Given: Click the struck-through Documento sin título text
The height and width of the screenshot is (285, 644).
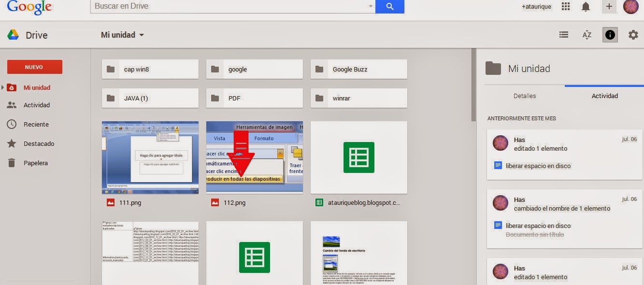Looking at the screenshot, I should (x=535, y=235).
